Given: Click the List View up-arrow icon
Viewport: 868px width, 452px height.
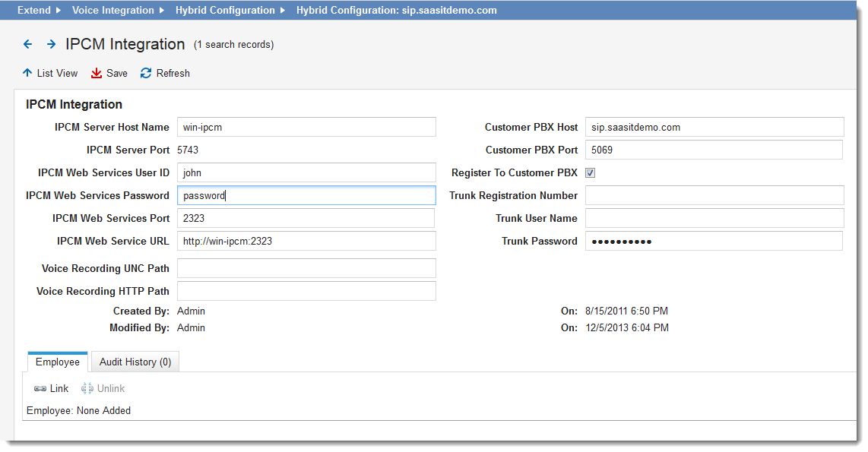Looking at the screenshot, I should click(x=27, y=74).
